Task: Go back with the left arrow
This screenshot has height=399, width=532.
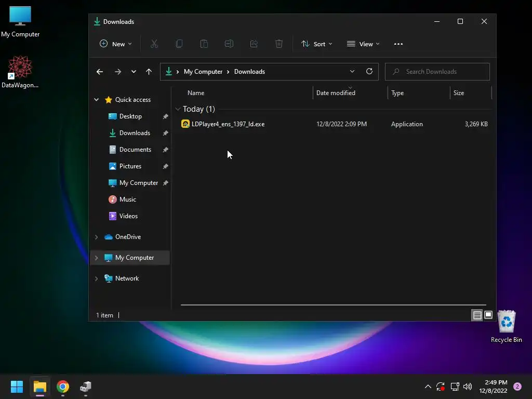Action: point(100,72)
